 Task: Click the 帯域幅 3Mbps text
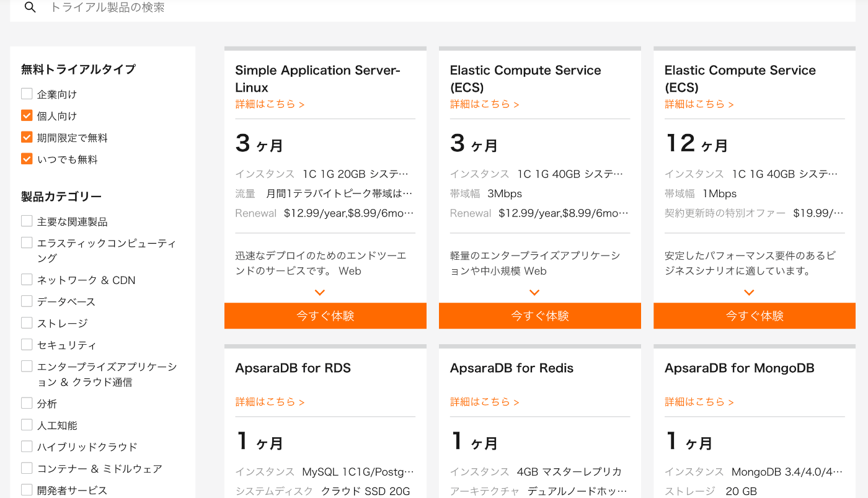click(x=486, y=193)
